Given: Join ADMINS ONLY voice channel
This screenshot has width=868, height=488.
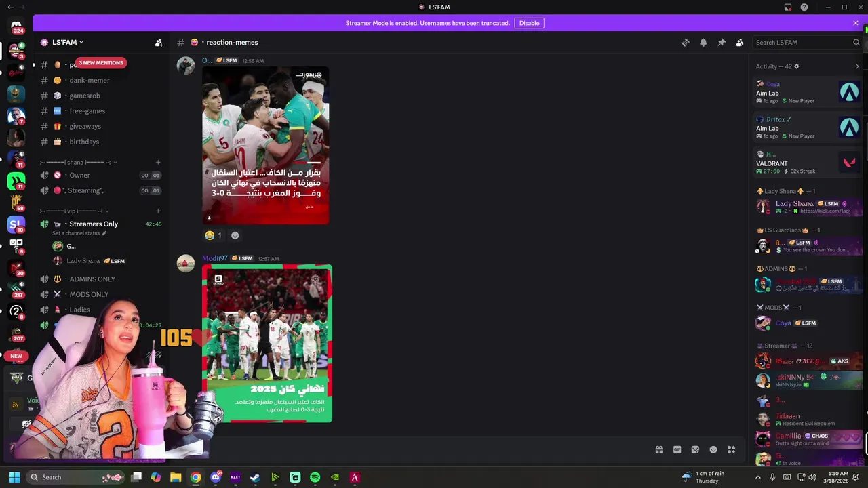Looking at the screenshot, I should [100, 279].
